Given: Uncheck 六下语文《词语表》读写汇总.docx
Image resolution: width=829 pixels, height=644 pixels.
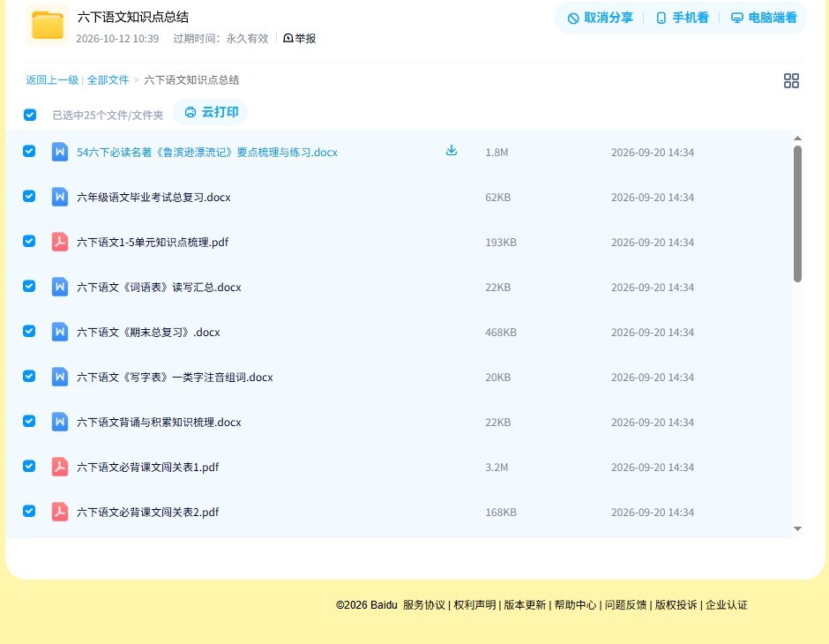Looking at the screenshot, I should click(29, 286).
